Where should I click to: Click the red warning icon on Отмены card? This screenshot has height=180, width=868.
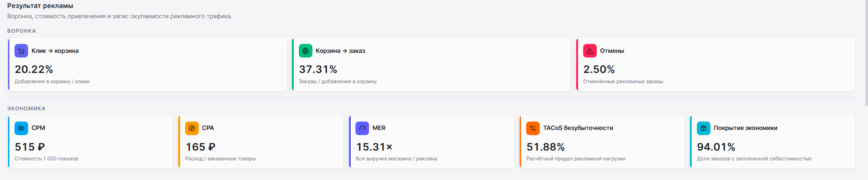590,51
